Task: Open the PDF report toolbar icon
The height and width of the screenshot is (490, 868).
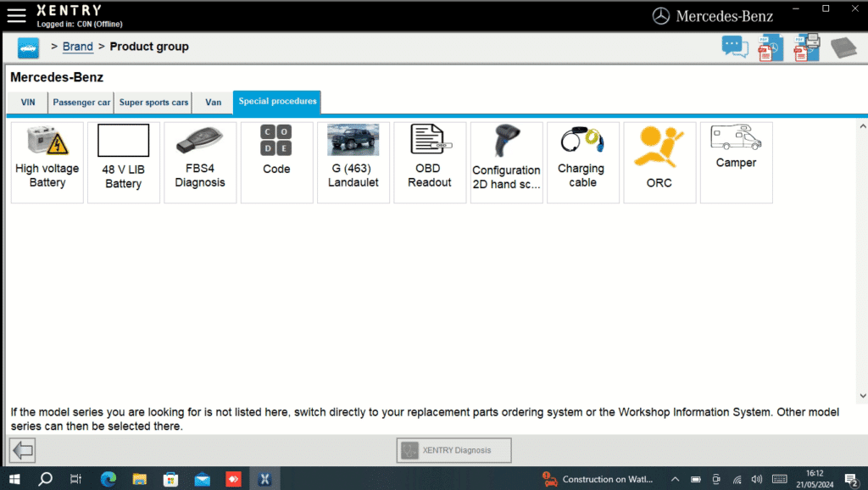Action: [x=771, y=47]
